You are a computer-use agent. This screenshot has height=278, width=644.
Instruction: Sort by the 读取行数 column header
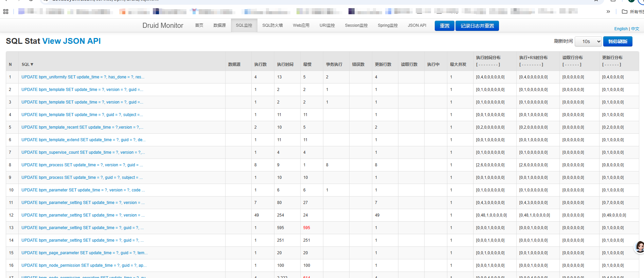[x=409, y=64]
